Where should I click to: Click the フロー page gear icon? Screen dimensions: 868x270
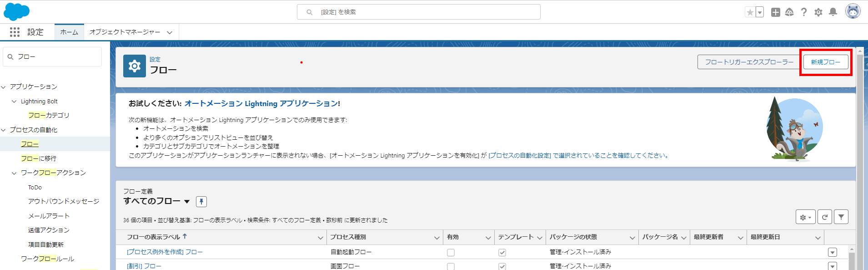coord(135,66)
